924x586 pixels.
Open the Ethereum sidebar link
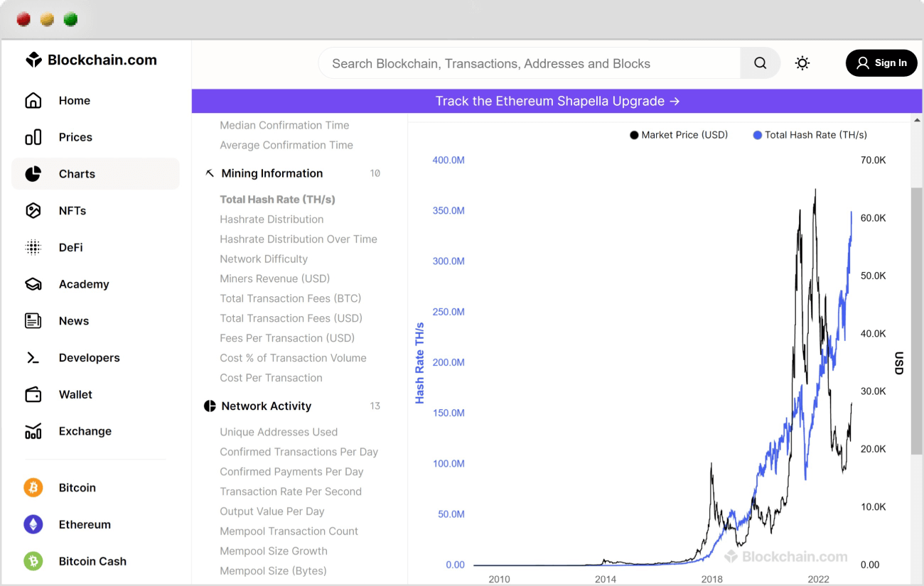[x=85, y=525]
